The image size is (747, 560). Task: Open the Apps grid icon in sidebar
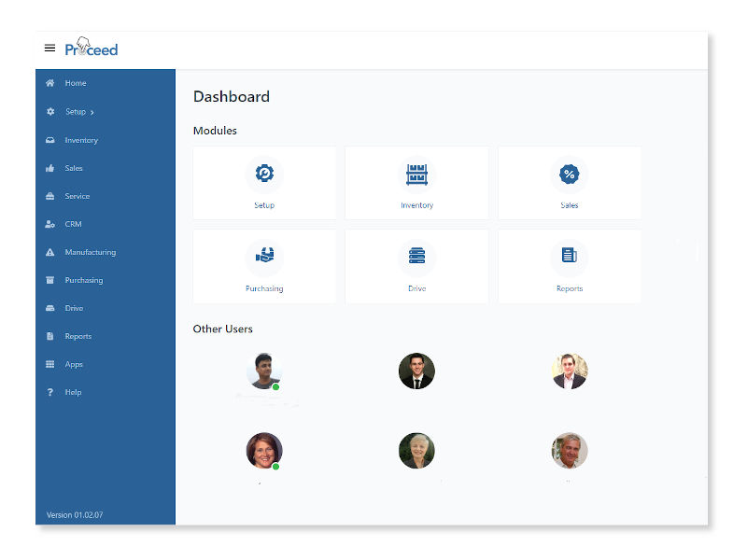49,364
